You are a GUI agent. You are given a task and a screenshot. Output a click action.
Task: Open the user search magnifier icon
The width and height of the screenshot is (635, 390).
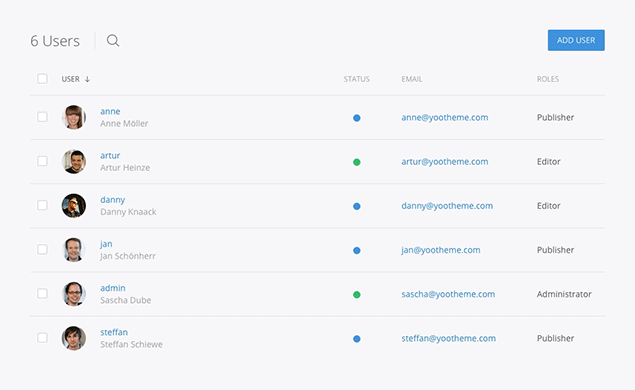point(113,40)
